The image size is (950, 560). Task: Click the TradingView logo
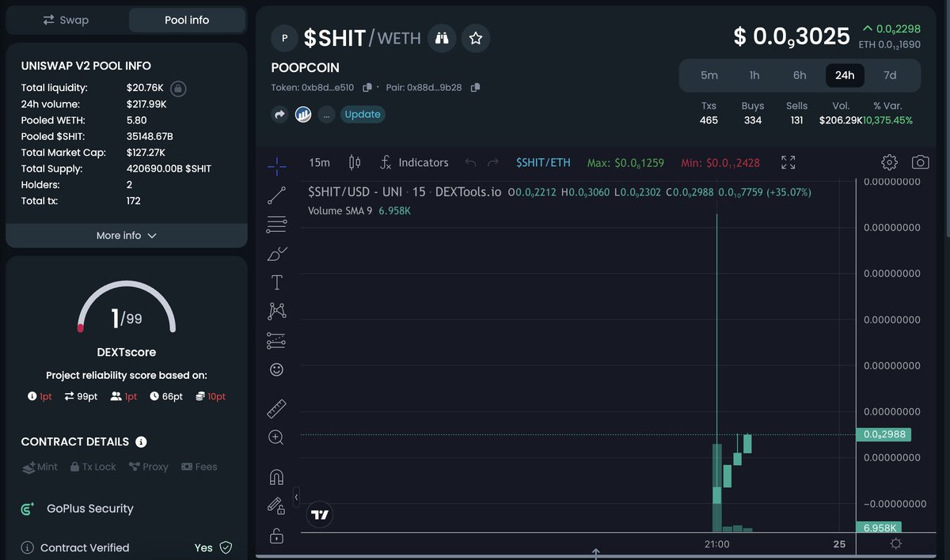pyautogui.click(x=320, y=515)
